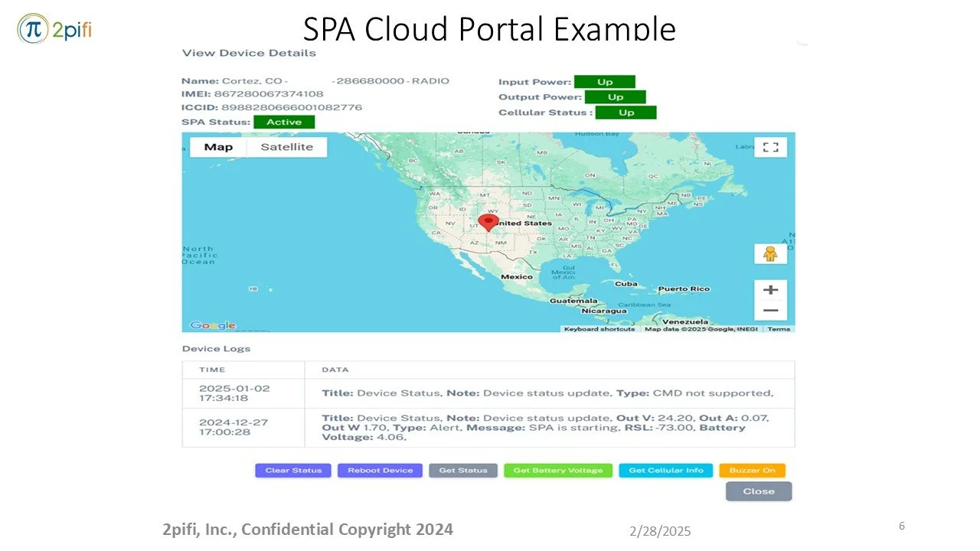Click the SPA Status Active badge
The width and height of the screenshot is (980, 551).
(x=284, y=122)
